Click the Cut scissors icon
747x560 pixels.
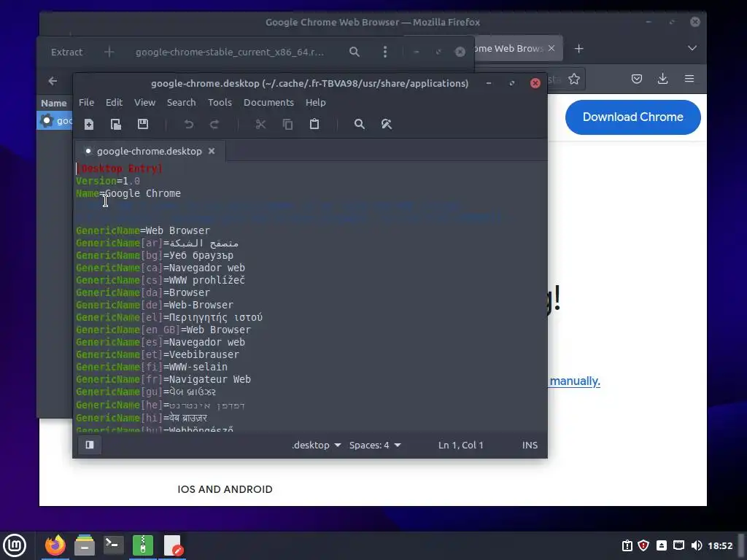tap(260, 124)
